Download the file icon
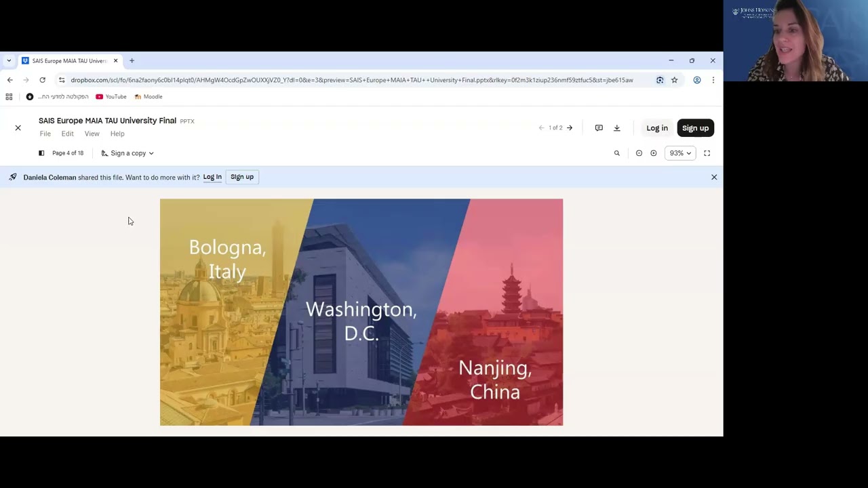The width and height of the screenshot is (868, 488). (x=617, y=127)
